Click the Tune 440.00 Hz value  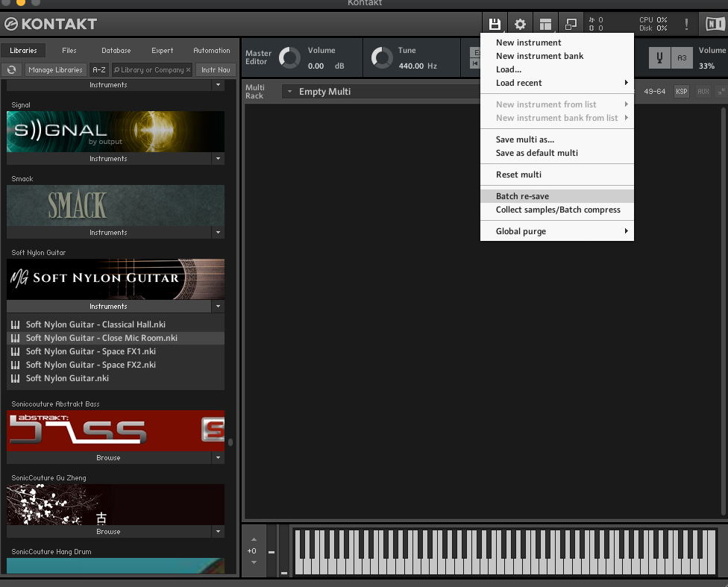(x=418, y=66)
